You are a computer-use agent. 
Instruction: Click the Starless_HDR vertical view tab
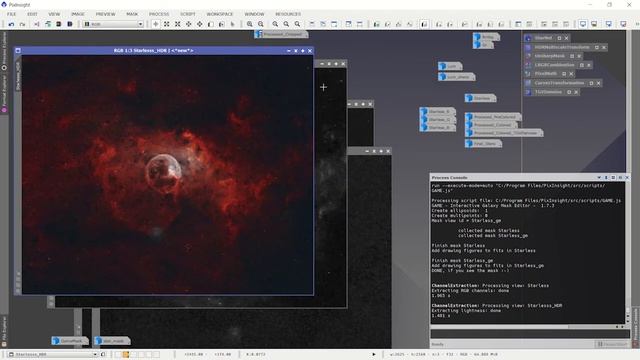(x=18, y=76)
